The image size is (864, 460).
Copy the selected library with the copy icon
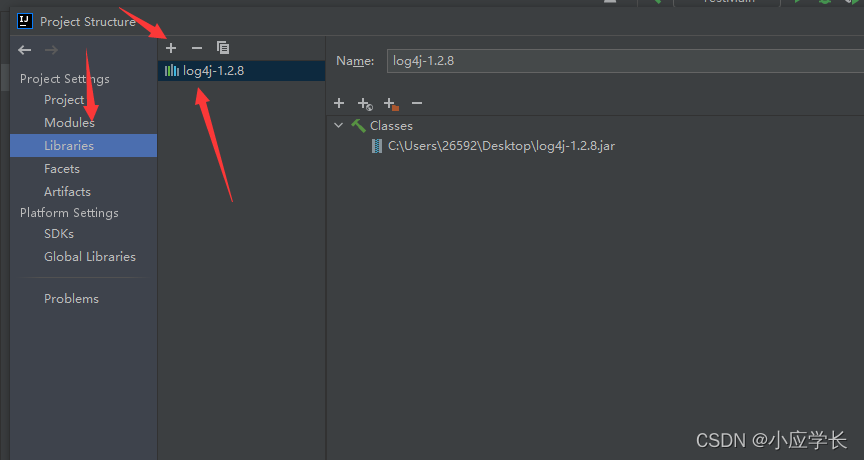223,48
